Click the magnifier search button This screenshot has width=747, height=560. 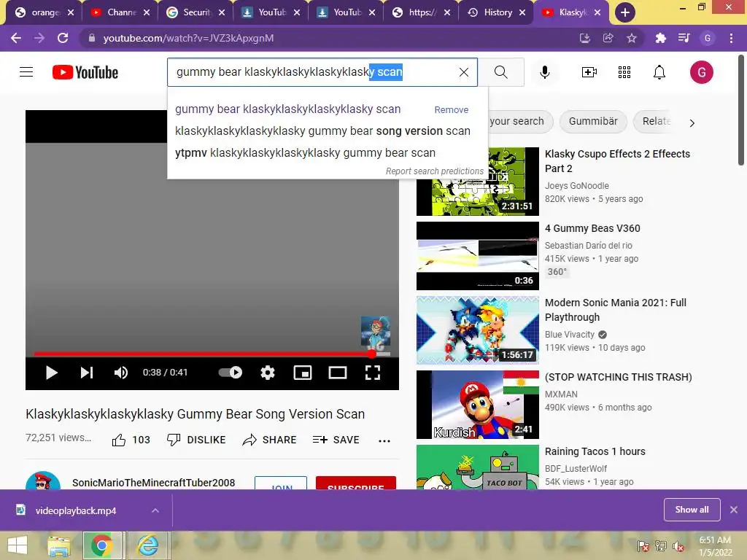(500, 72)
